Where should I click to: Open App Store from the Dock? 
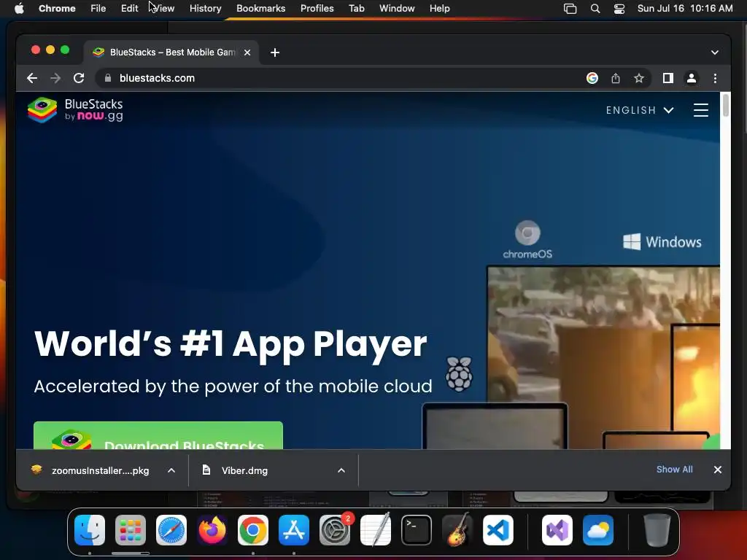click(294, 530)
